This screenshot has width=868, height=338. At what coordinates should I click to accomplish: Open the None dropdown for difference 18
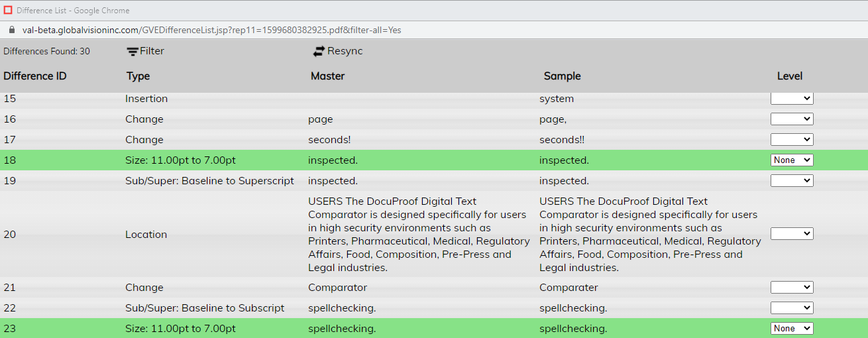coord(791,160)
